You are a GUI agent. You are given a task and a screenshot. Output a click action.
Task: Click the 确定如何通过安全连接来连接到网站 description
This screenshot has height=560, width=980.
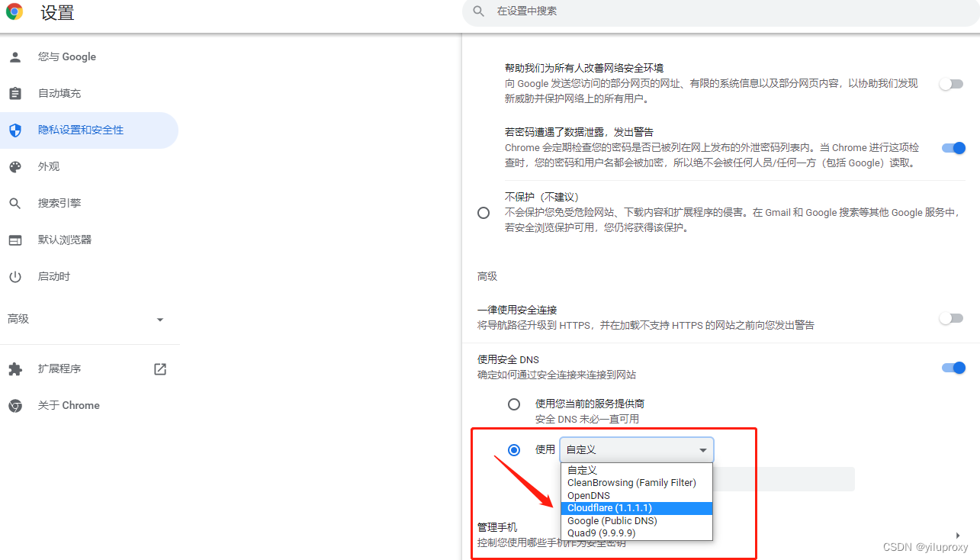[557, 375]
